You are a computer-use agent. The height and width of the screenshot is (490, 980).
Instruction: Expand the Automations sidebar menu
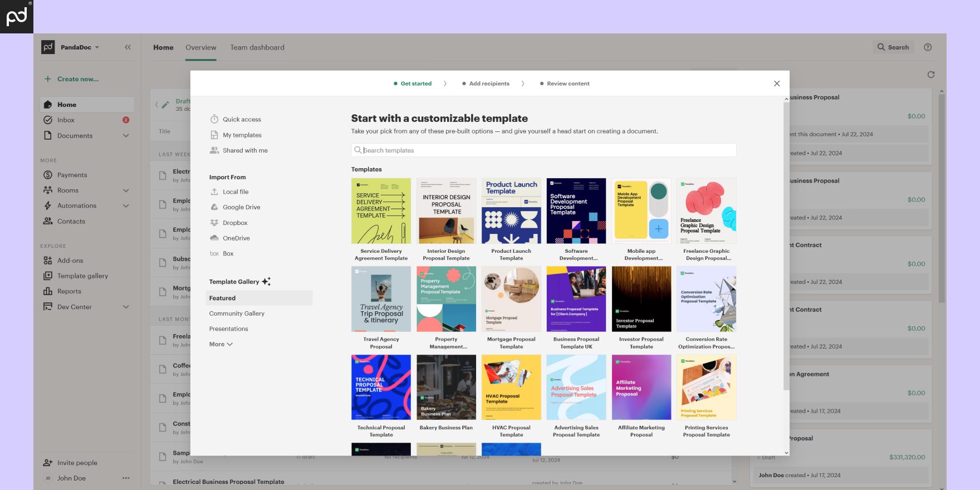point(126,206)
